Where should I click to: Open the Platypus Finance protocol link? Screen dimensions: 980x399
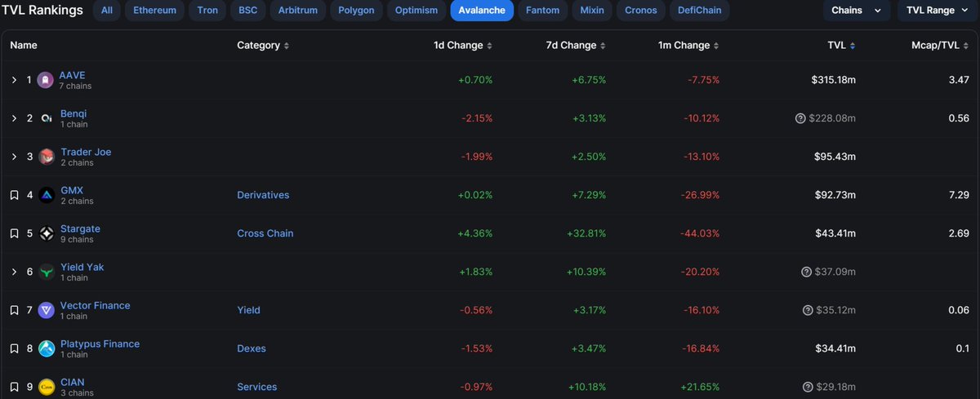tap(100, 344)
